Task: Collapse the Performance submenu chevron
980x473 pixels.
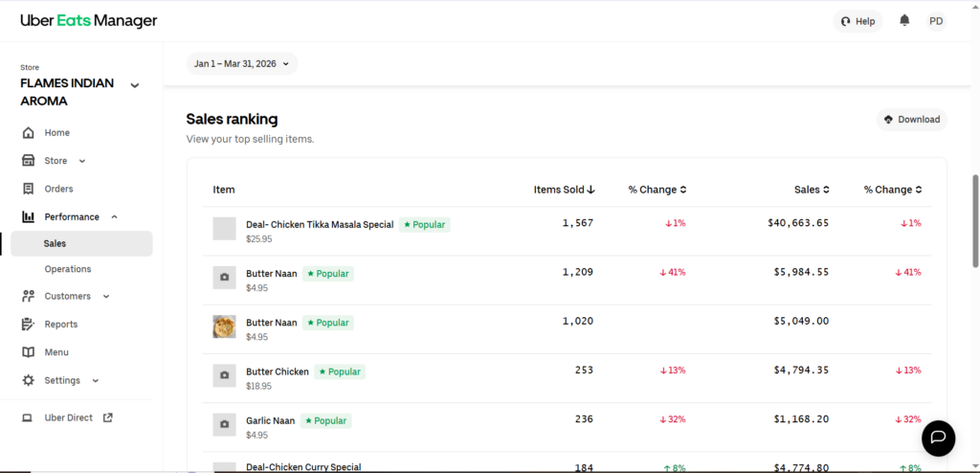Action: (x=115, y=217)
